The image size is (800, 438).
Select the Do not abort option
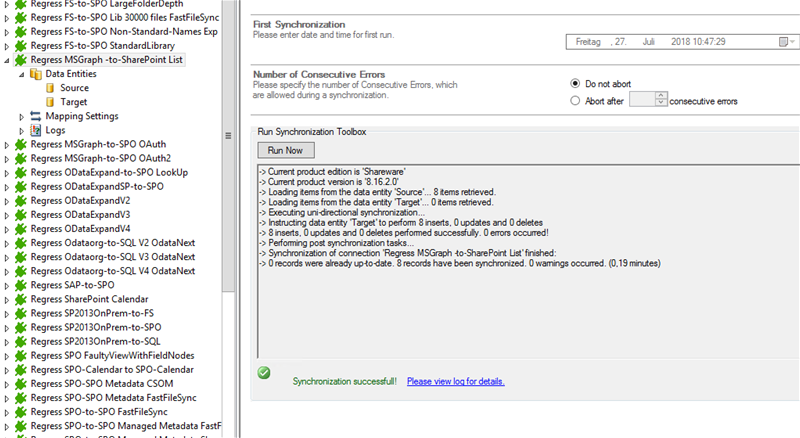tap(575, 84)
